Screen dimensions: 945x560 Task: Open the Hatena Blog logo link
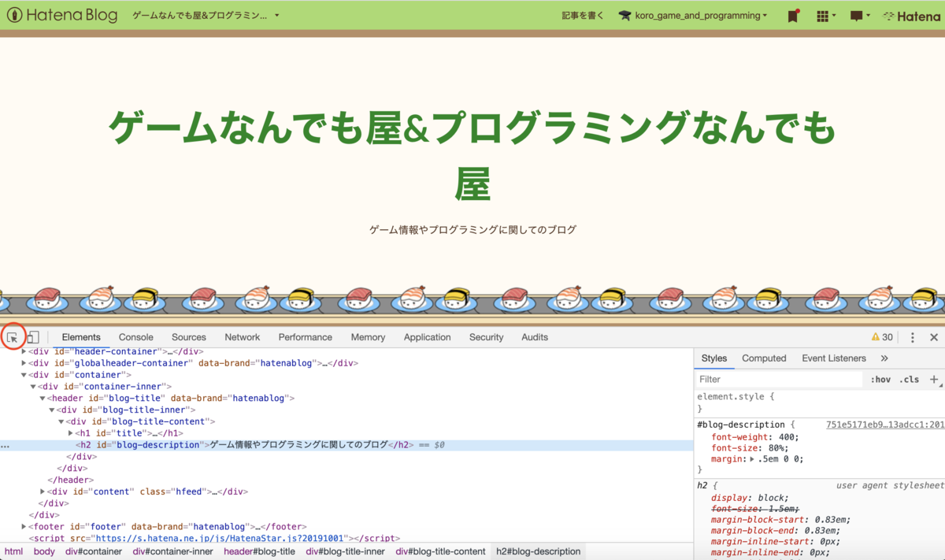pos(61,15)
